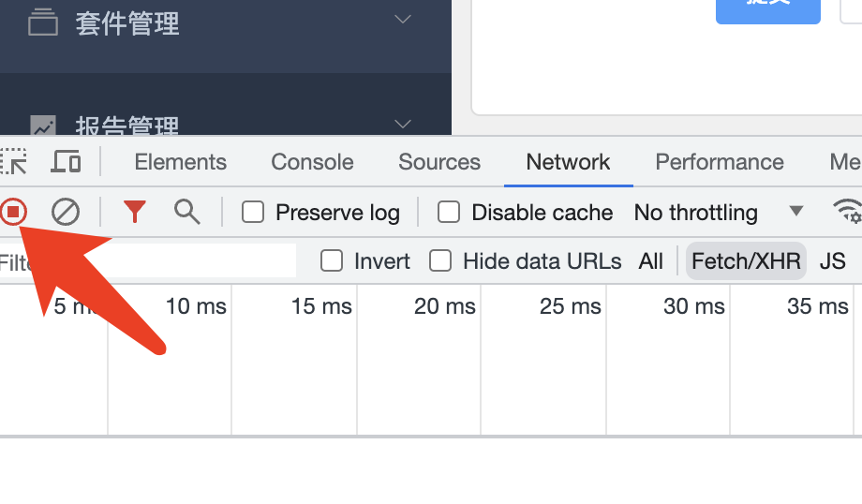Filter requests by All types
Viewport: 862px width, 504px height.
[651, 261]
